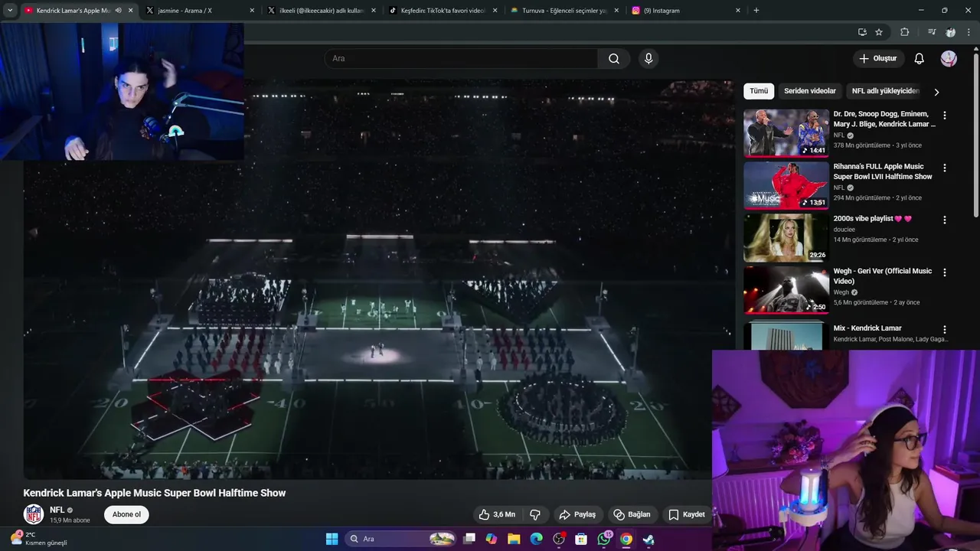Image resolution: width=980 pixels, height=551 pixels.
Task: Like the video with thumbs-up 3,6 Mn
Action: tap(497, 514)
